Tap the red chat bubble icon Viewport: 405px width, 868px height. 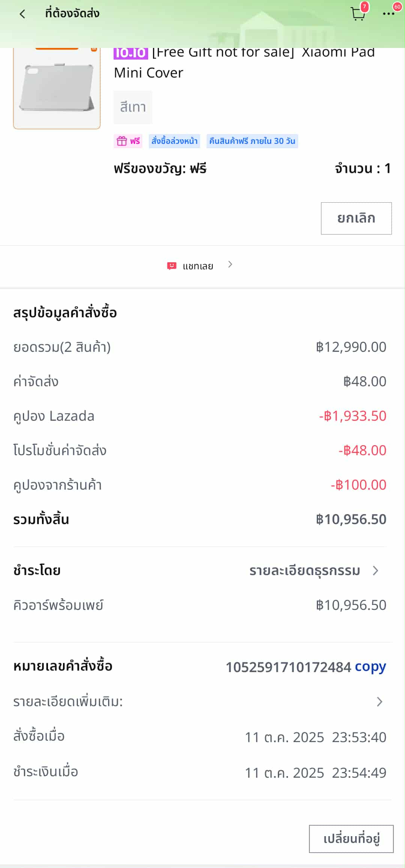(x=171, y=266)
